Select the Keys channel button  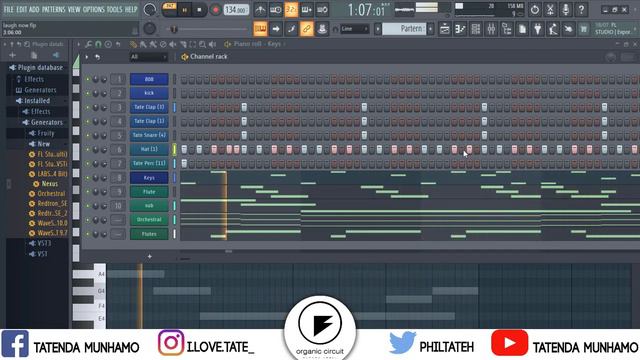coord(149,178)
